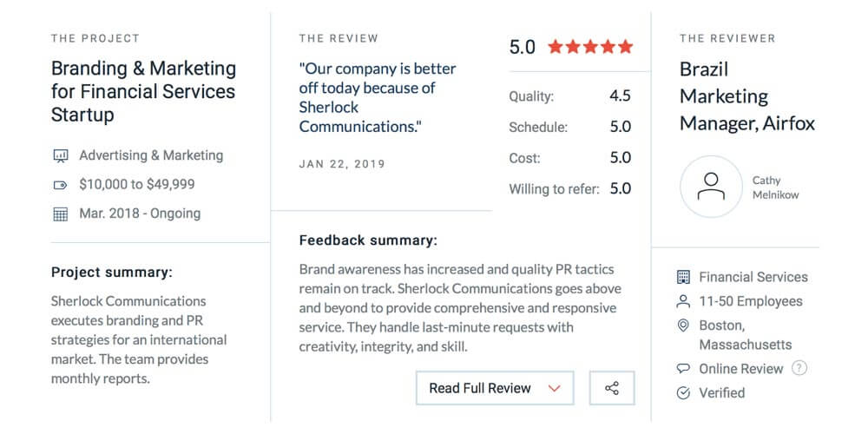Click the Advertising & Marketing presentation icon

coord(61,156)
